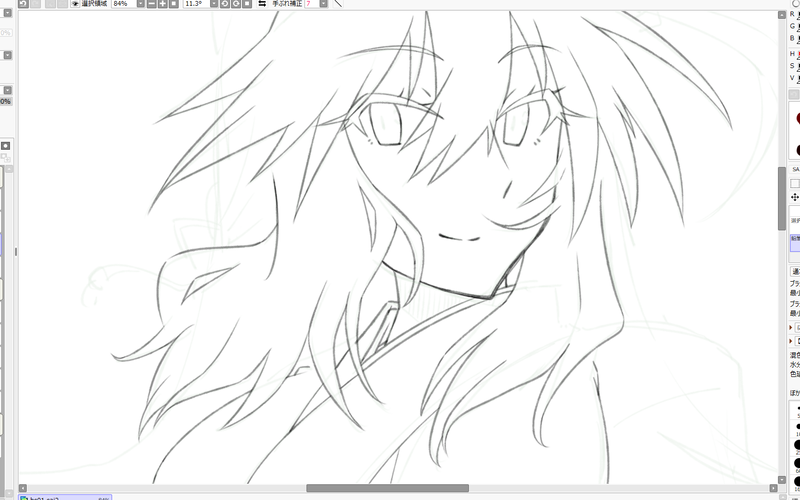Open the second dropdown in the left panel
Screen dimensions: 800x500
tap(7, 55)
